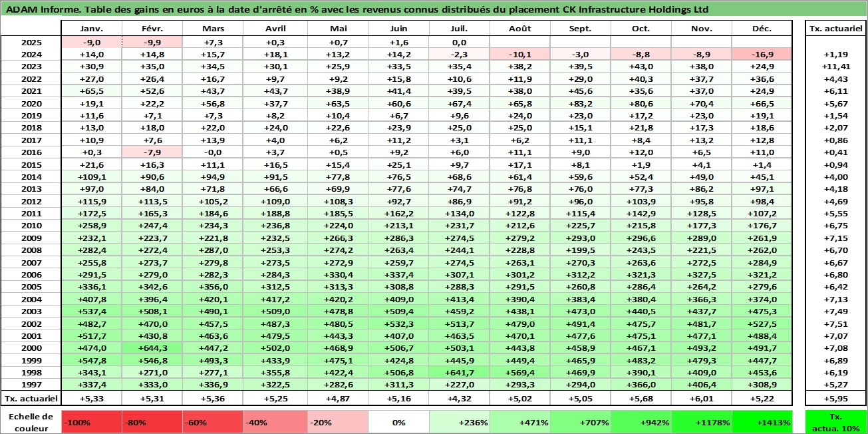Select the 2024 row label
Image resolution: width=868 pixels, height=434 pixels.
31,54
